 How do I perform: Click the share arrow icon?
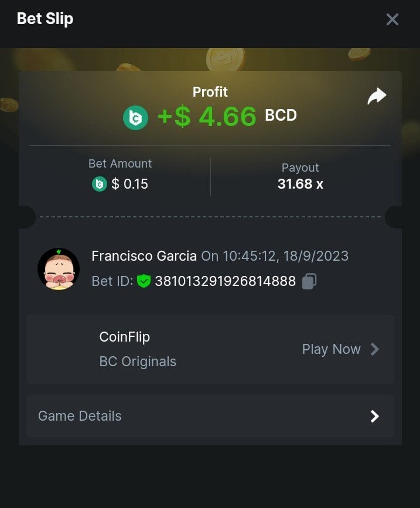(377, 96)
